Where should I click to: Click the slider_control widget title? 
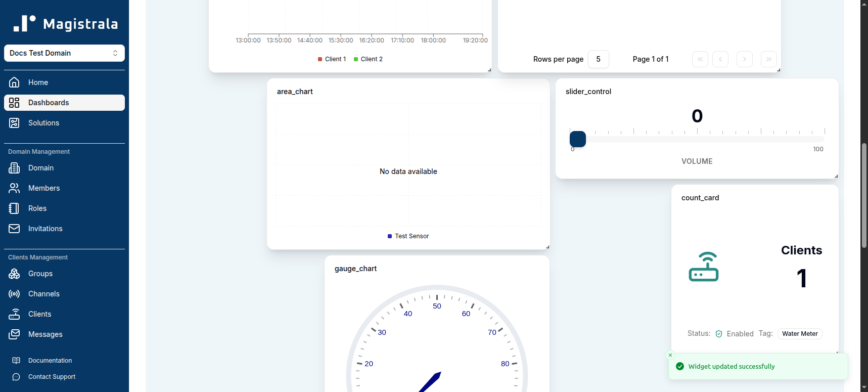(x=588, y=92)
